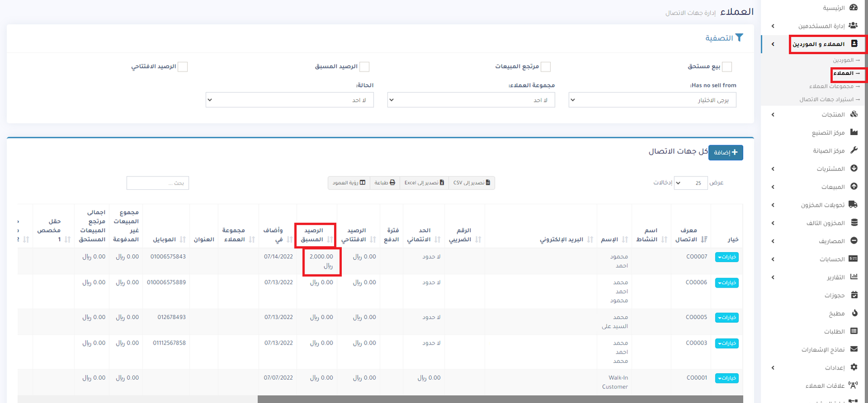The width and height of the screenshot is (868, 403).
Task: Check the الرصيد الافتتاحي filter box
Action: pos(183,67)
